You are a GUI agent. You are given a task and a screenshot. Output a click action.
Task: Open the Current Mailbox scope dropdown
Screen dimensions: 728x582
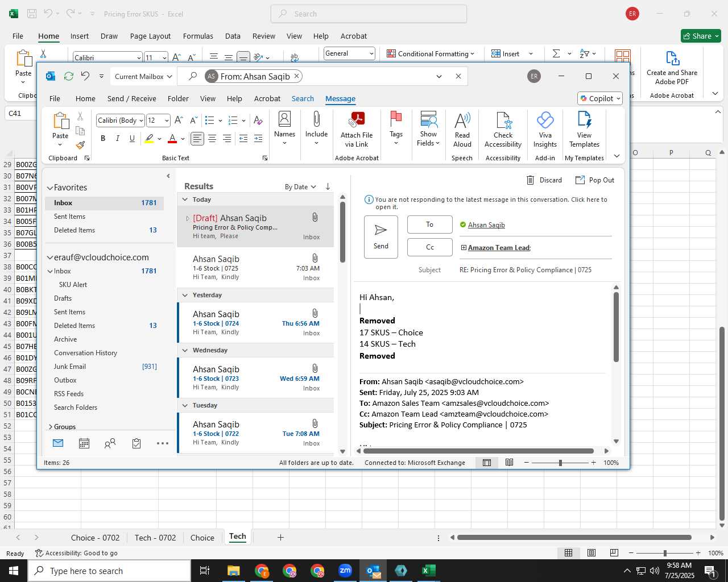[143, 76]
